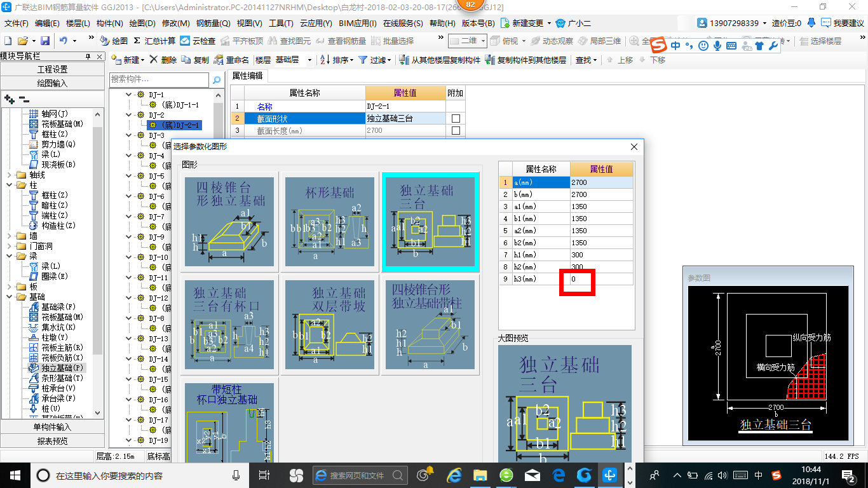Click 我要建议 feedback link
This screenshot has width=868, height=488.
point(843,23)
